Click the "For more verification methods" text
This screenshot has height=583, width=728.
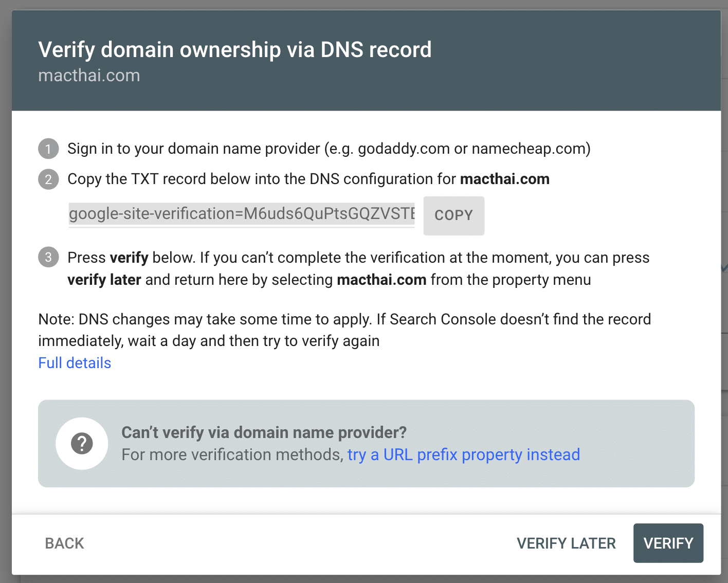[x=232, y=455]
